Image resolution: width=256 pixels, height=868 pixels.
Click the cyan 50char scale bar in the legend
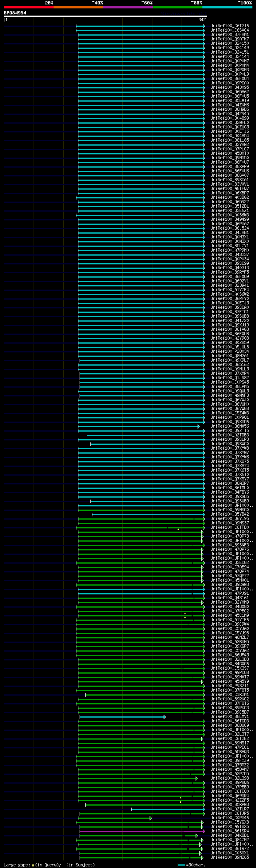[x=182, y=865]
